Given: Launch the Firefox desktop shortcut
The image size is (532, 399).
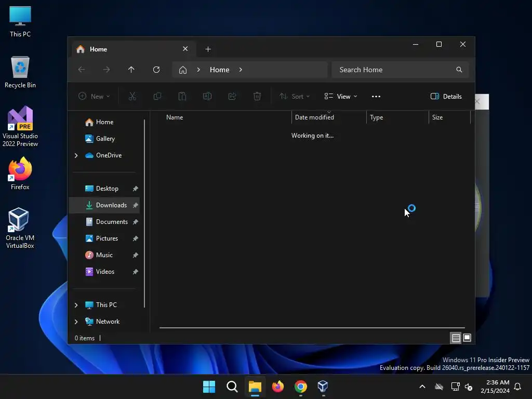Looking at the screenshot, I should 20,174.
